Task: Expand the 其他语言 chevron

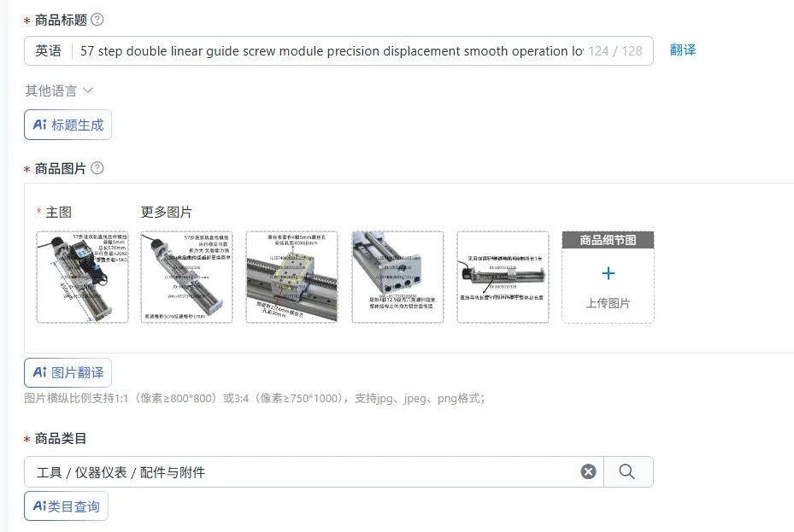Action: point(87,91)
